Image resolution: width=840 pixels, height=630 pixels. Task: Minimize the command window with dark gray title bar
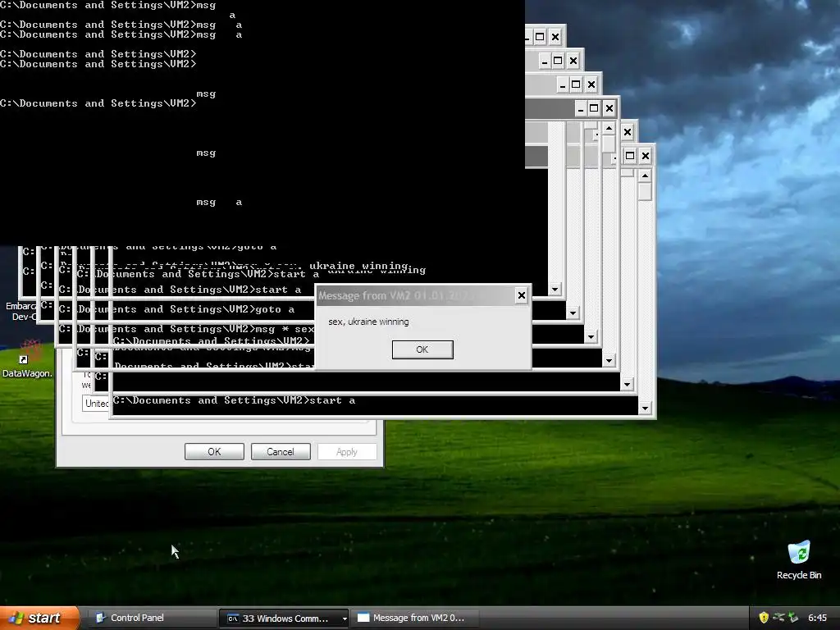coord(581,108)
